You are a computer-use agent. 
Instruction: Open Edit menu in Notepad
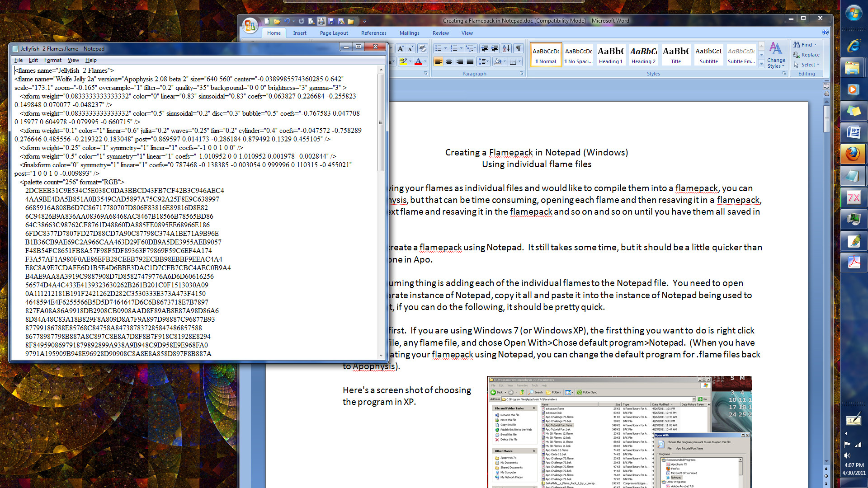33,60
